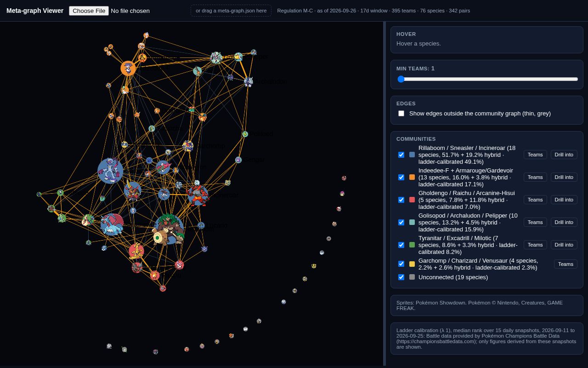Click the large orange Indeedee-F node

(x=128, y=69)
